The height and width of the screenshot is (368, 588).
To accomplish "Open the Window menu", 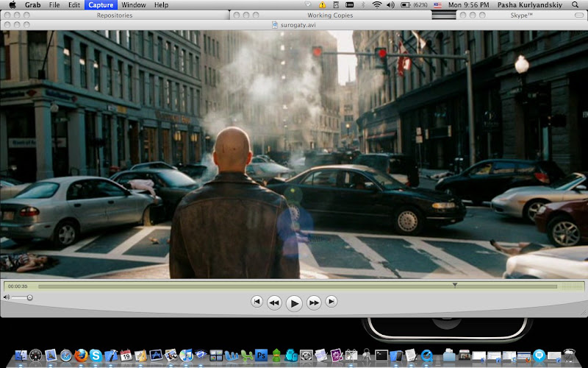I will 133,5.
